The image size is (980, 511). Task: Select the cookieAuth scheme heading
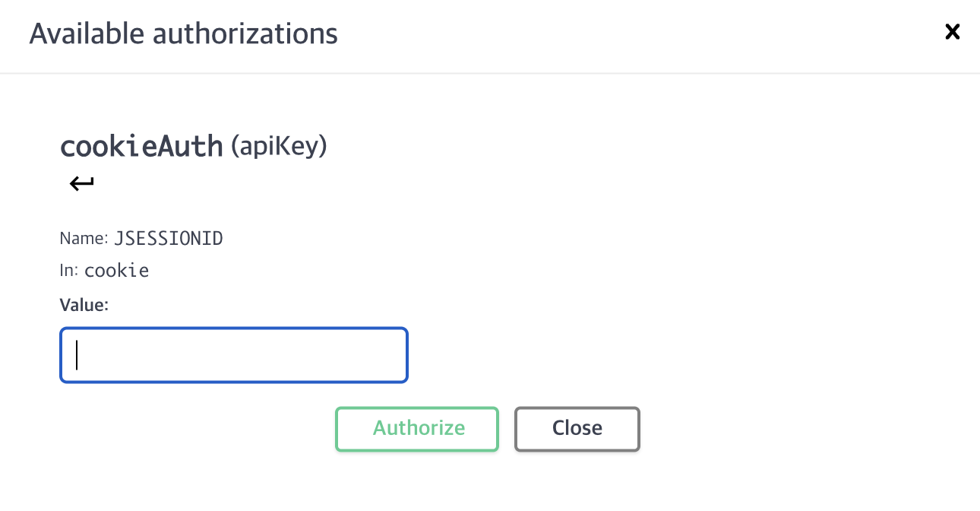point(141,146)
